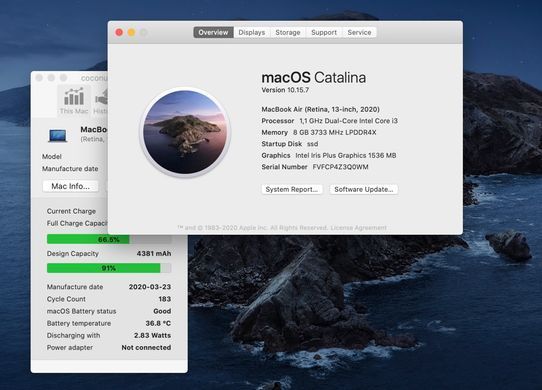Select This Mac chart icon in coconutBattery
The height and width of the screenshot is (390, 542).
tap(74, 101)
